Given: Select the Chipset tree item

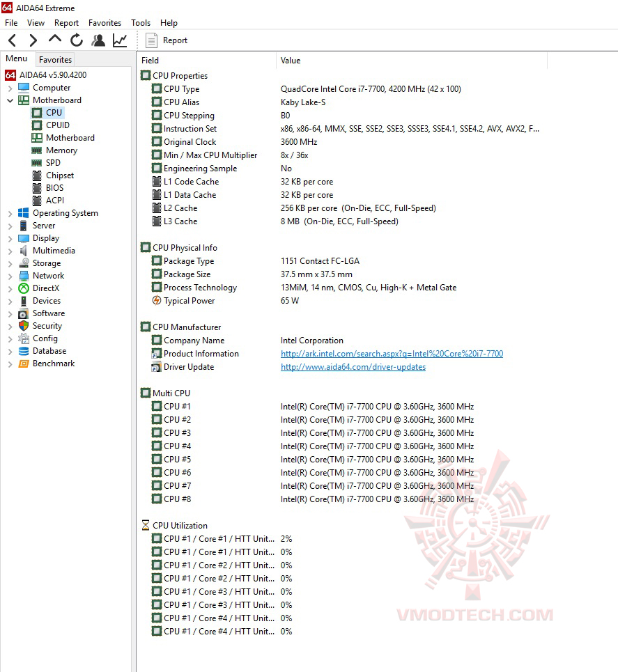Looking at the screenshot, I should [60, 175].
